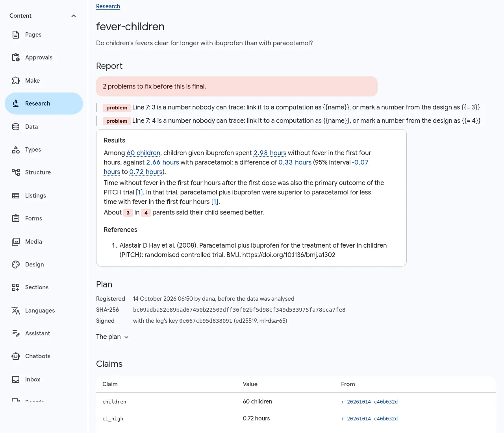Viewport: 504px width, 433px height.
Task: Select the PITCH reference DOI entry
Action: click(x=253, y=250)
